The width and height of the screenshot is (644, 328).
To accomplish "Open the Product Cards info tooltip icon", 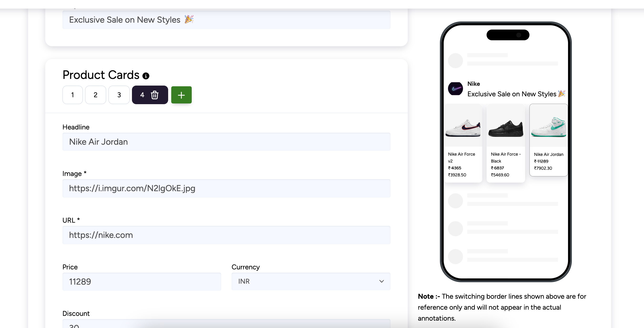I will tap(146, 76).
